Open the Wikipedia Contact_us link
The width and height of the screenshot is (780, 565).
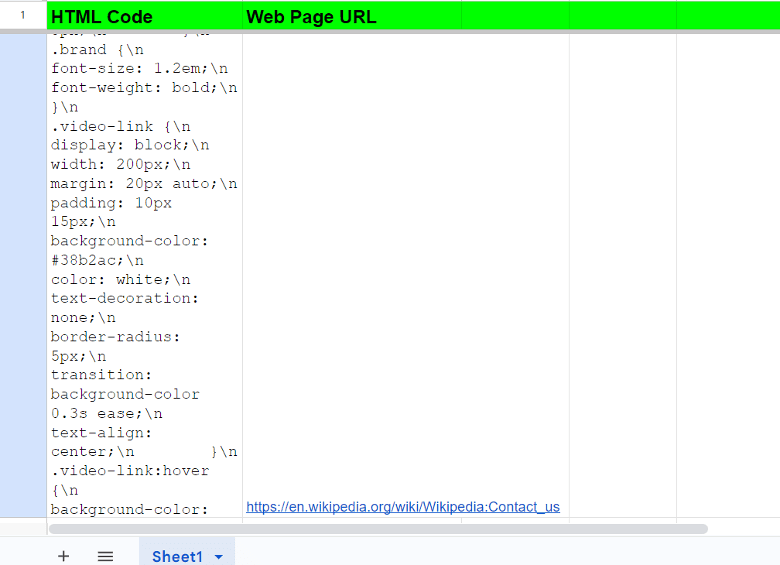click(x=402, y=507)
